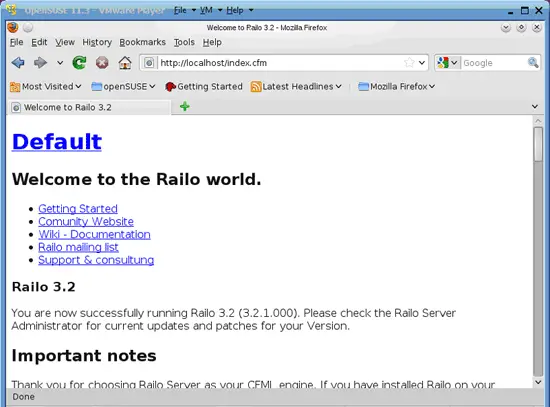Minimize the Firefox window

pyautogui.click(x=506, y=27)
